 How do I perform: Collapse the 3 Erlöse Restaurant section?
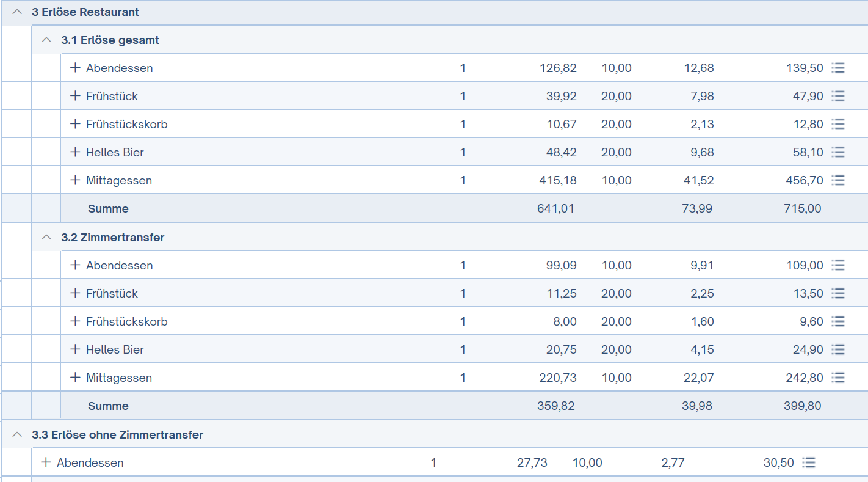pyautogui.click(x=17, y=12)
